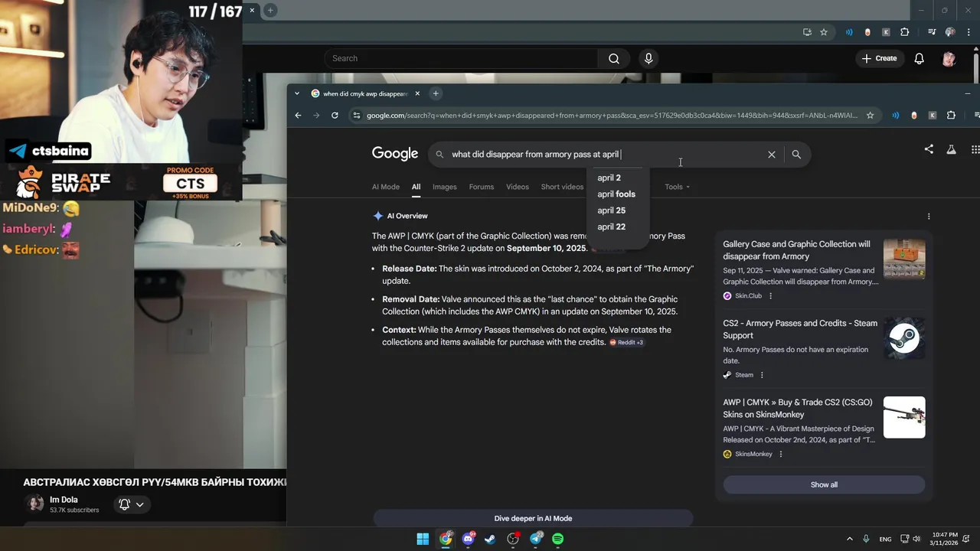Open Google Labs flask icon

click(951, 149)
